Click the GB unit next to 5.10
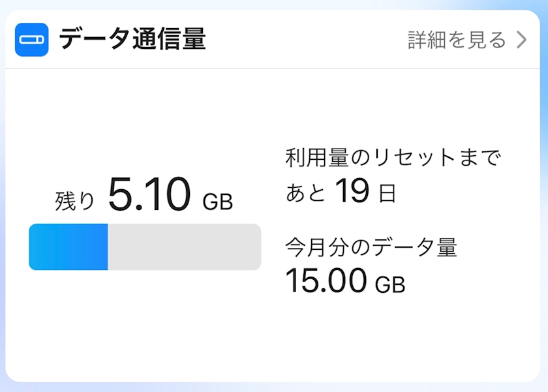 218,202
